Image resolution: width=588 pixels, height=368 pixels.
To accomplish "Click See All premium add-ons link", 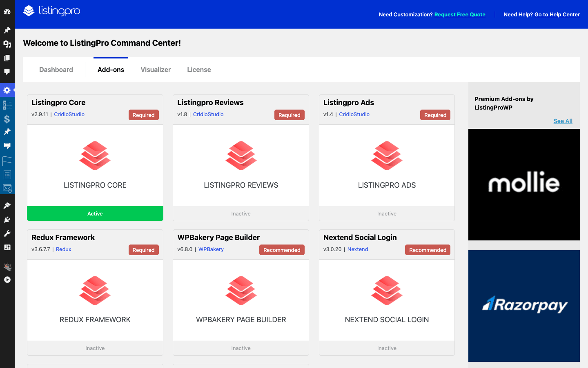I will click(563, 121).
